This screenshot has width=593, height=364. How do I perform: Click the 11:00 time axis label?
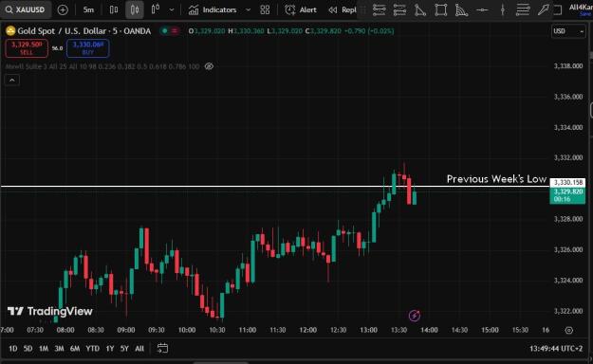tap(248, 330)
